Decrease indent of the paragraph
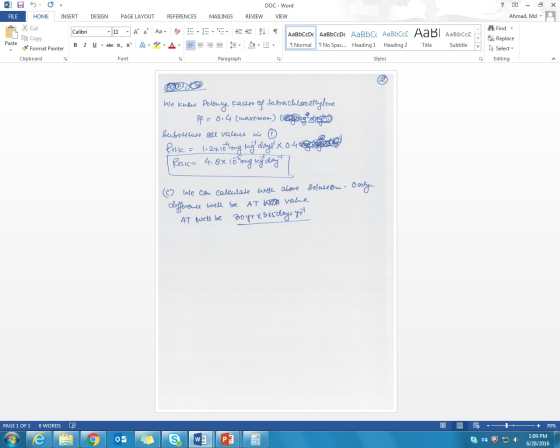Viewport: 560px width, 448px height. coord(239,32)
